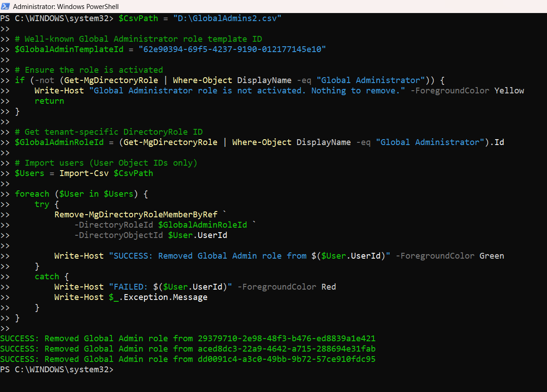Click the "foreach" keyword
The height and width of the screenshot is (392, 547).
tap(32, 194)
